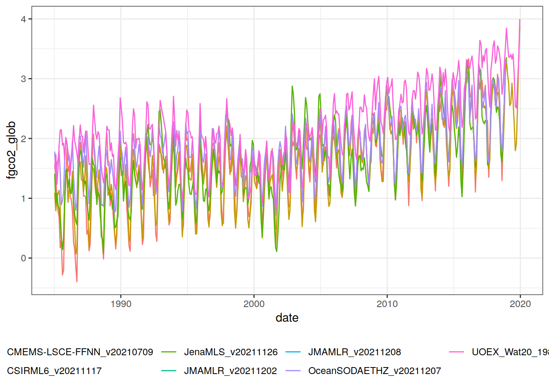The height and width of the screenshot is (392, 549).
Task: Click the fgco2_glob y-axis title
Action: pyautogui.click(x=11, y=150)
